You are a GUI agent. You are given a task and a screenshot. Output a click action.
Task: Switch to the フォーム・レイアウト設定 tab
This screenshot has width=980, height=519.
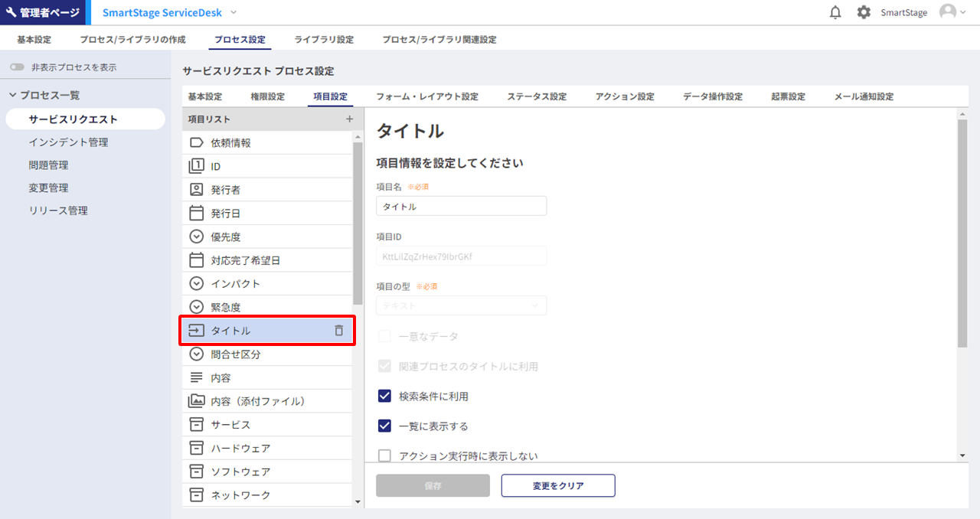click(426, 96)
